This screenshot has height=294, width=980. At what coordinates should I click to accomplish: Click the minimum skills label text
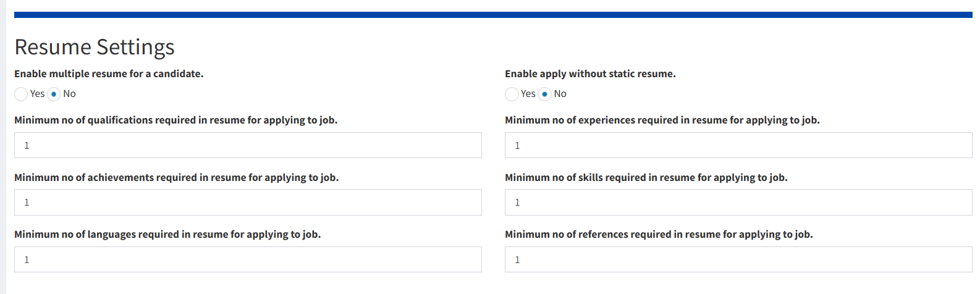(x=646, y=177)
